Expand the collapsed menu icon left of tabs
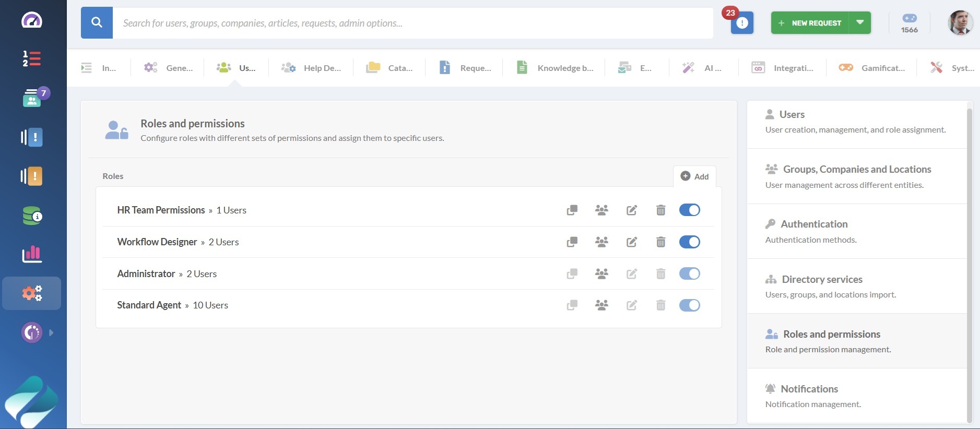980x429 pixels. 87,68
